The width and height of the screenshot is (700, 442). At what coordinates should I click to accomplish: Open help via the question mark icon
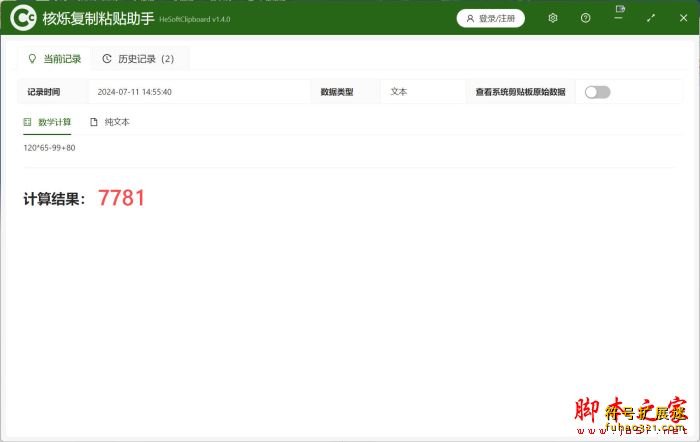tap(585, 18)
